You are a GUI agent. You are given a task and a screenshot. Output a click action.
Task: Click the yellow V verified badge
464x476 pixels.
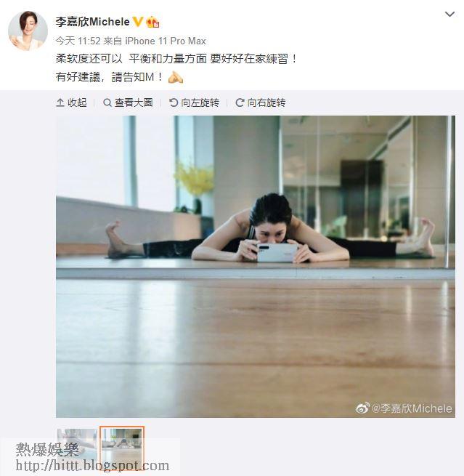point(138,22)
